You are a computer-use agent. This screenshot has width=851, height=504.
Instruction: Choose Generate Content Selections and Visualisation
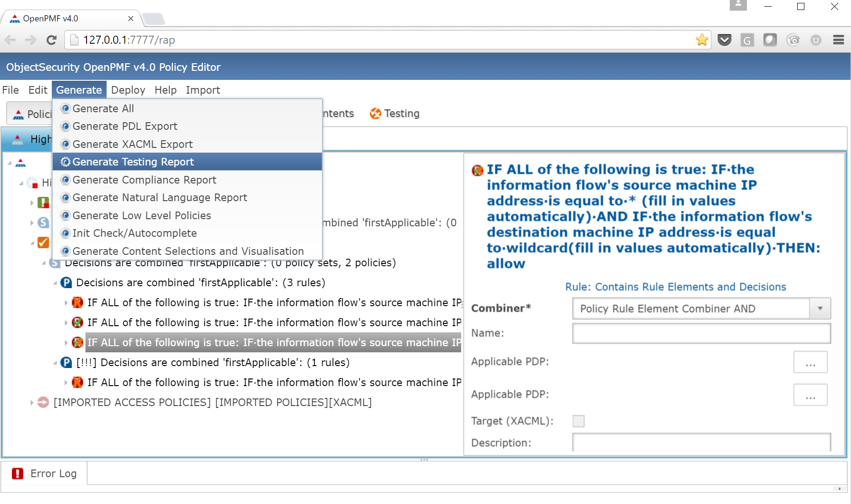187,251
